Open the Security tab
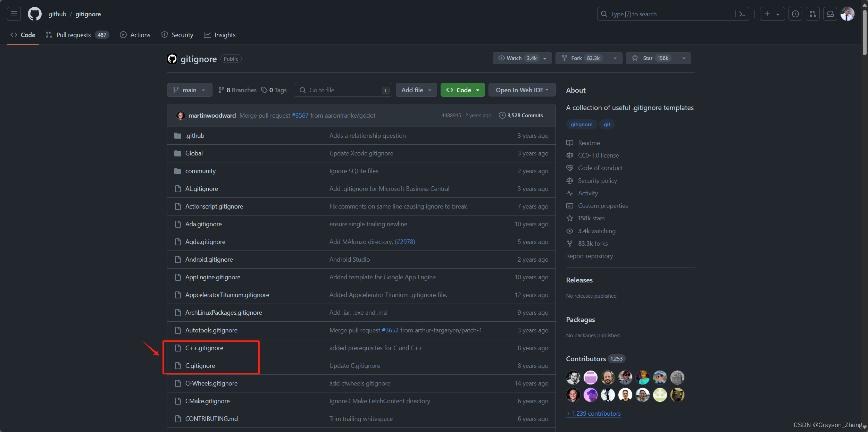 point(177,35)
